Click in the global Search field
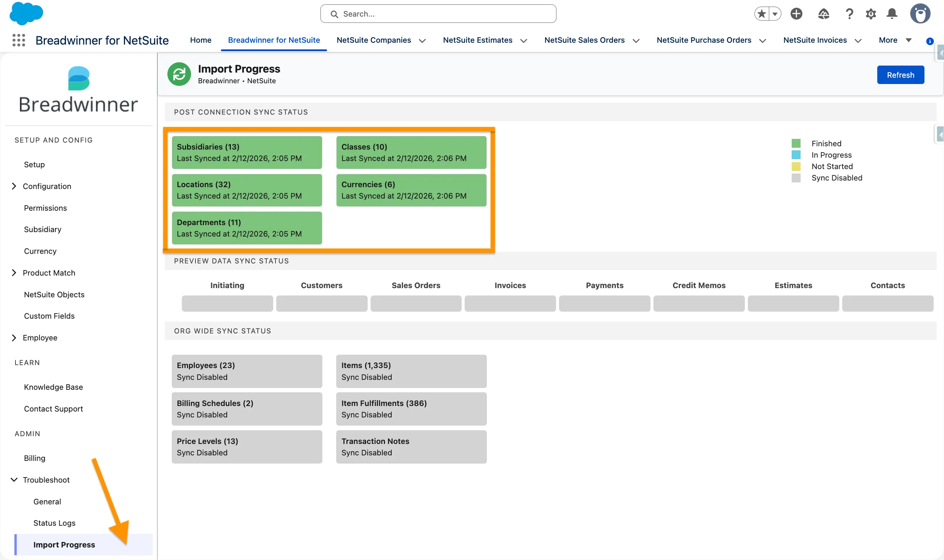Image resolution: width=944 pixels, height=560 pixels. click(x=438, y=14)
